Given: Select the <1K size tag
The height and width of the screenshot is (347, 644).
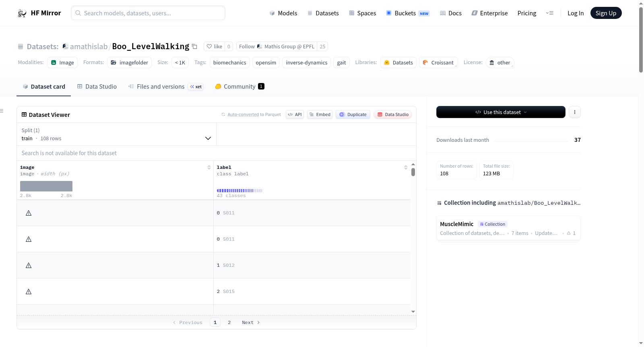Looking at the screenshot, I should tap(180, 62).
